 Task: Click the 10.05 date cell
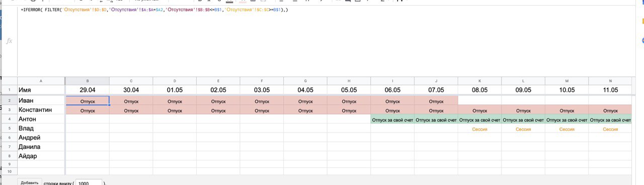click(567, 90)
